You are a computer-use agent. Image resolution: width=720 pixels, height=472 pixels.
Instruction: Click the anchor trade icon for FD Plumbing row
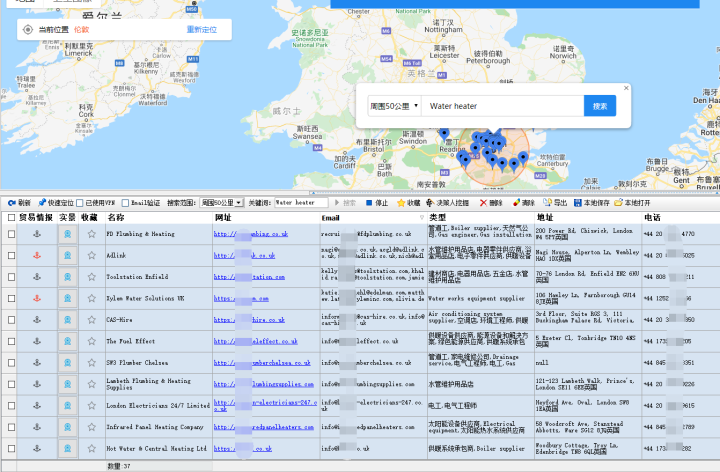point(37,234)
